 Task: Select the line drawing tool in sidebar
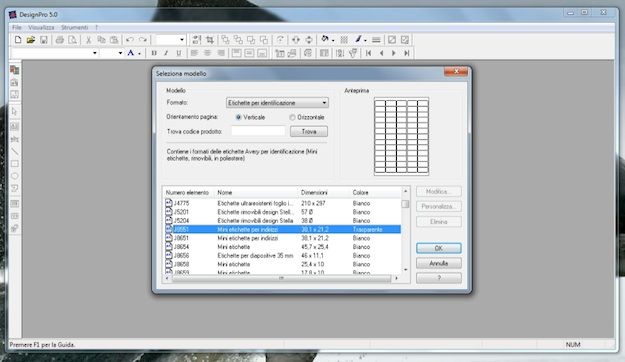point(15,151)
